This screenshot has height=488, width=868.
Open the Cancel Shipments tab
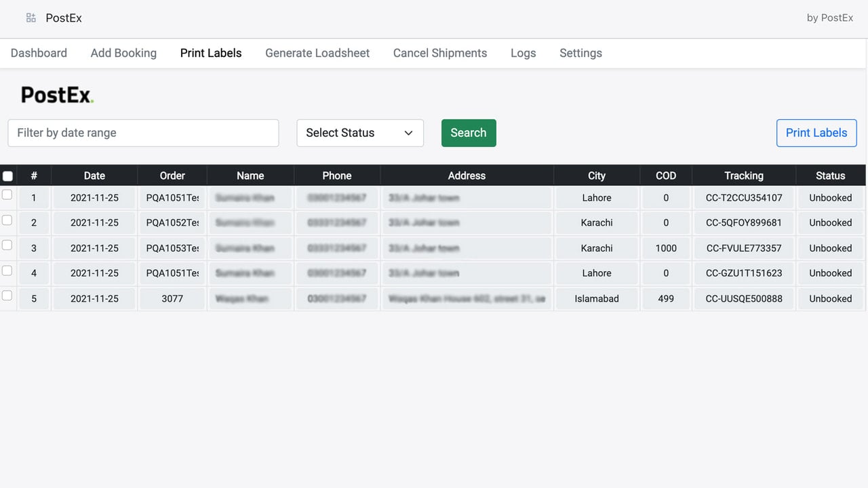(x=440, y=53)
